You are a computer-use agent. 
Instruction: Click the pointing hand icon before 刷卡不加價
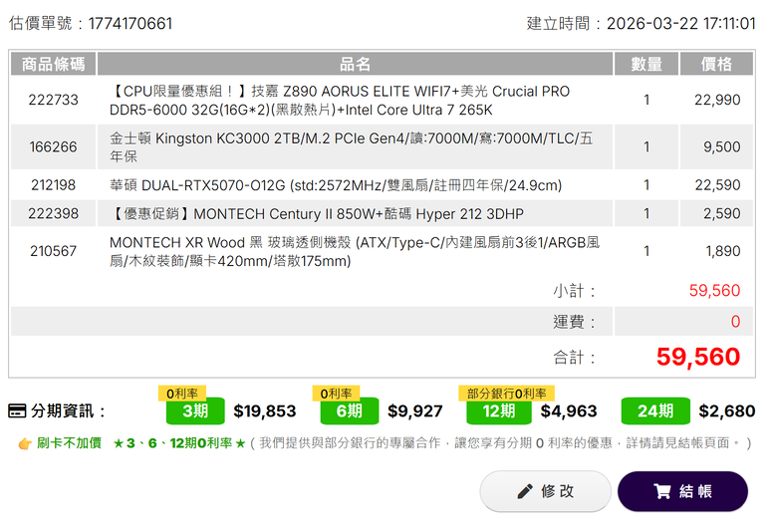25,443
